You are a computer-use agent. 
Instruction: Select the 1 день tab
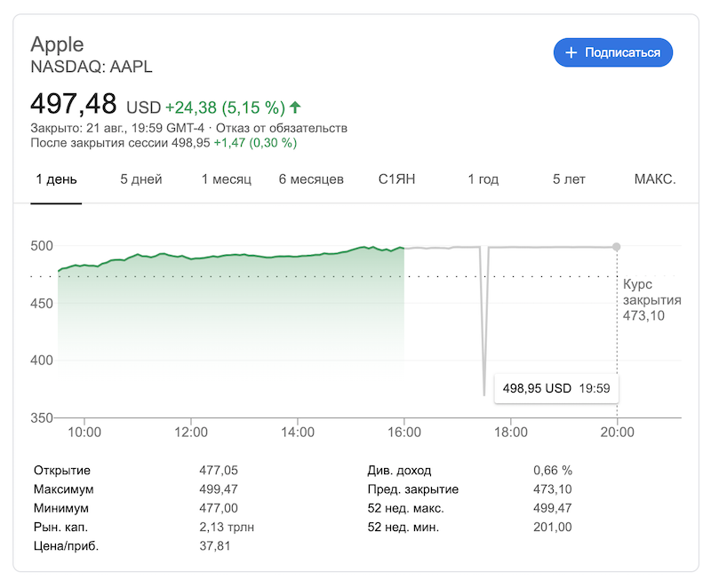(56, 179)
